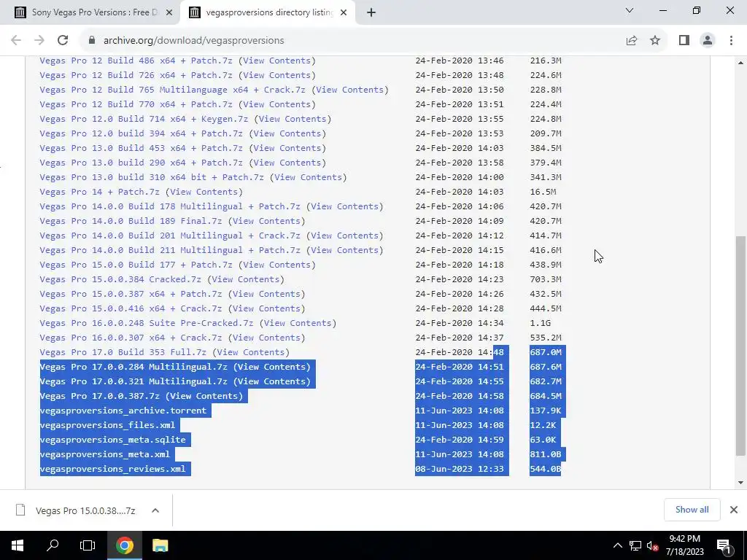Viewport: 747px width, 560px height.
Task: Click Vegas Pro 15.0.0.384 Cracked.7z link
Action: [x=120, y=279]
